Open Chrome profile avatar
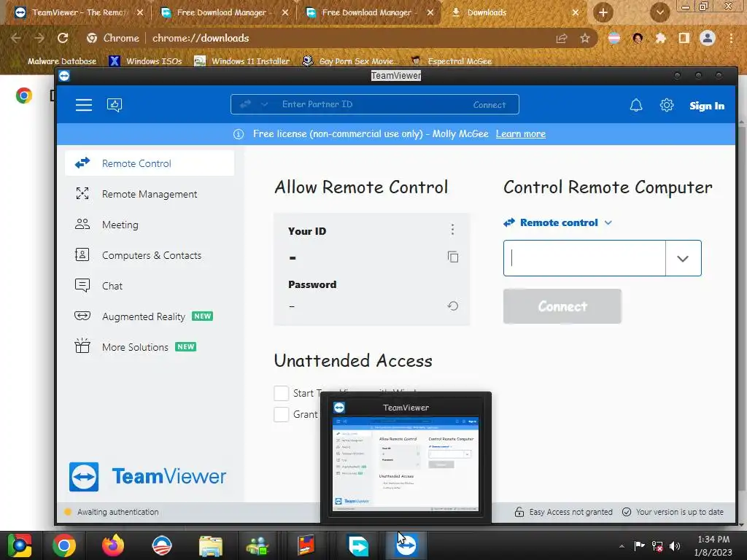The width and height of the screenshot is (747, 560). tap(708, 38)
